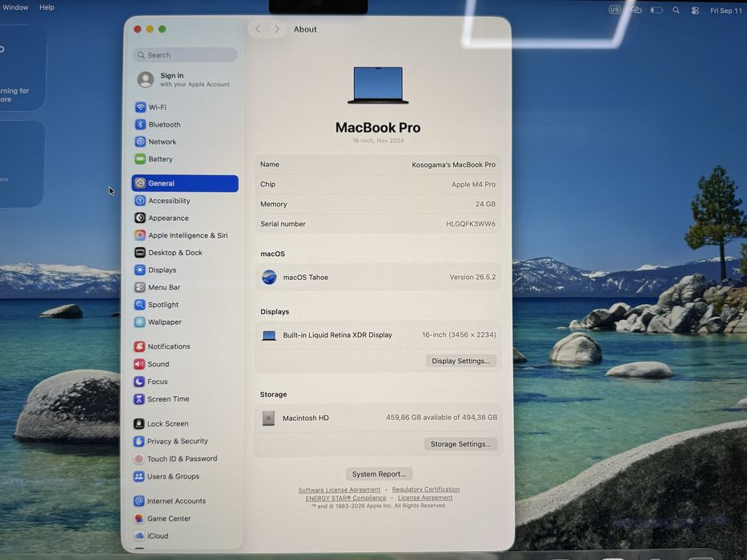Open the Focus moon icon
Screen dimensions: 747x560
click(139, 382)
